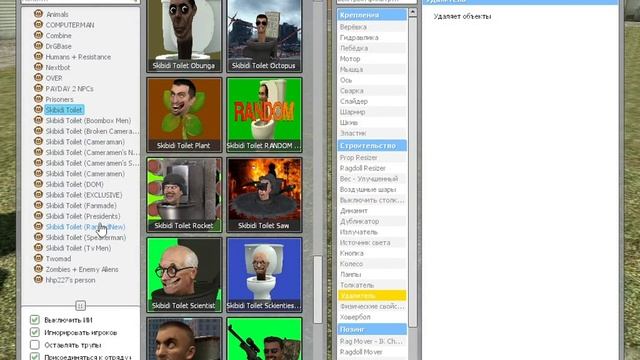Select the highlighted Skibidi Toilet category

pos(64,110)
